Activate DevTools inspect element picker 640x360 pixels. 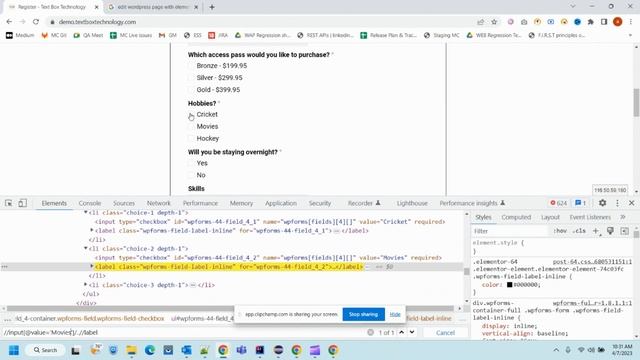click(9, 203)
